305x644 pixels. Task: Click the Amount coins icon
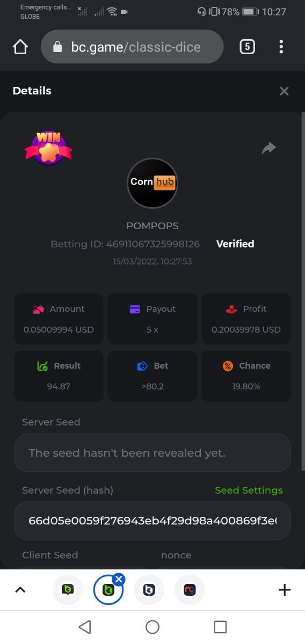pos(38,309)
